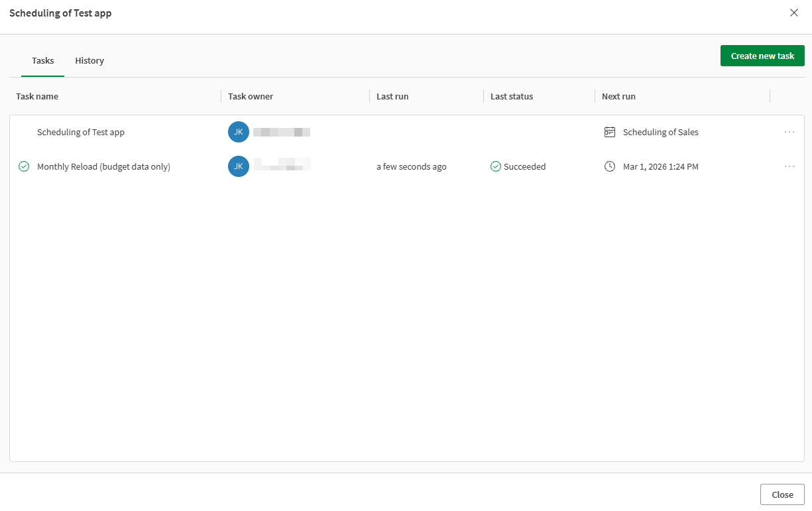
Task: Select the Tasks tab
Action: coord(42,60)
